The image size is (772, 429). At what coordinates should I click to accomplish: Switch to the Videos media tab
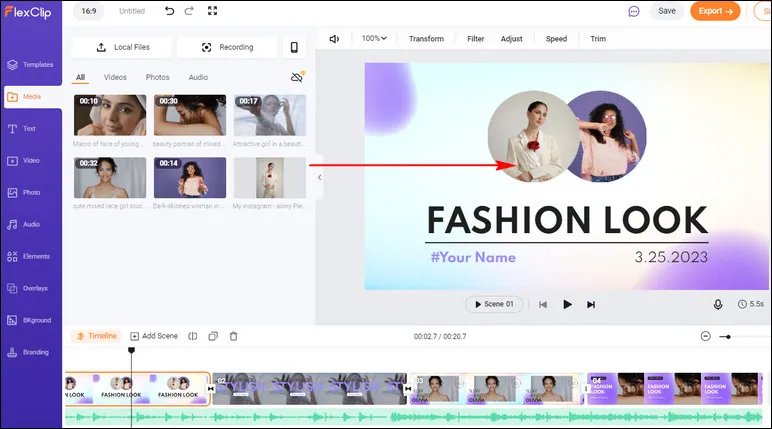(x=115, y=77)
